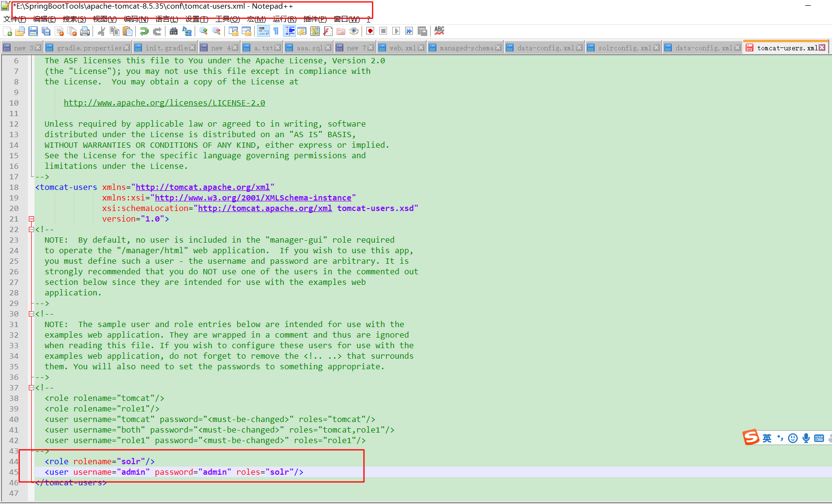Print the document with the printer icon

point(85,32)
